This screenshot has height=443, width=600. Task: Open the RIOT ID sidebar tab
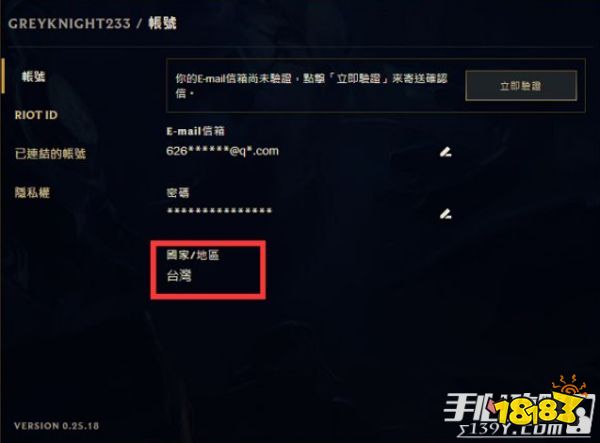(36, 115)
